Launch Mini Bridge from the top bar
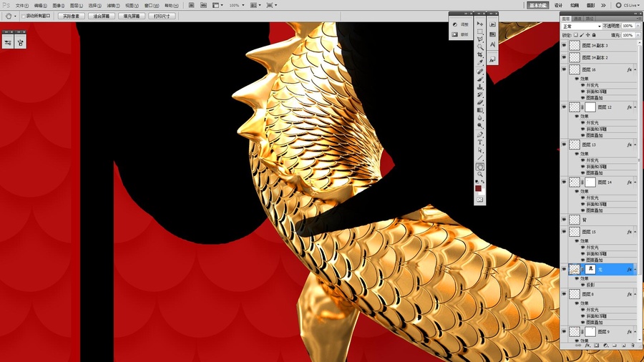 203,5
